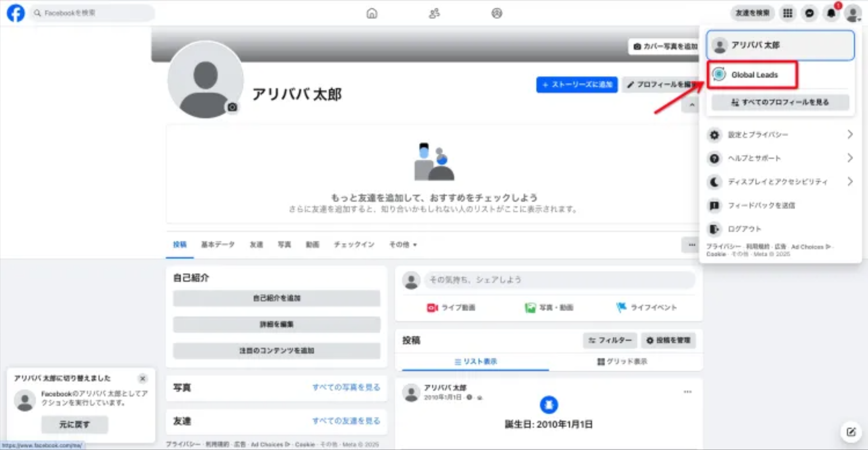Select the チェックイン tab

[354, 244]
